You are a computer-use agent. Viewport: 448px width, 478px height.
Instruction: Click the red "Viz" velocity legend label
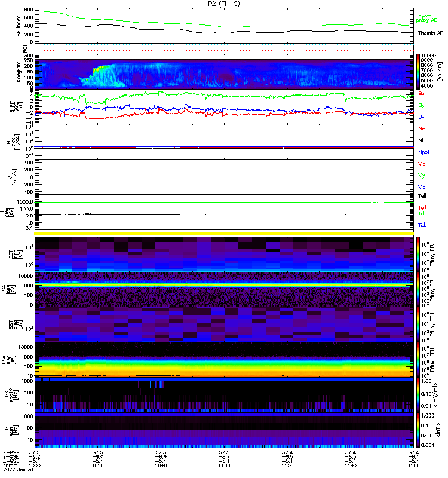coord(421,164)
